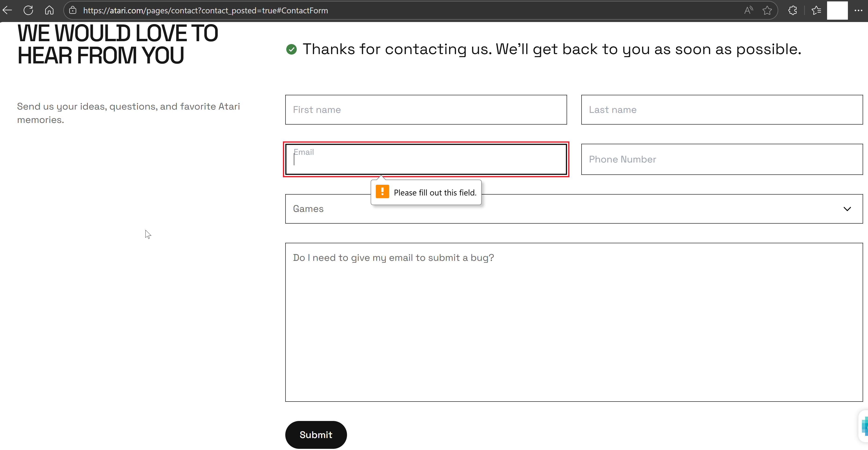Click the orange warning icon in the tooltip

coord(382,192)
